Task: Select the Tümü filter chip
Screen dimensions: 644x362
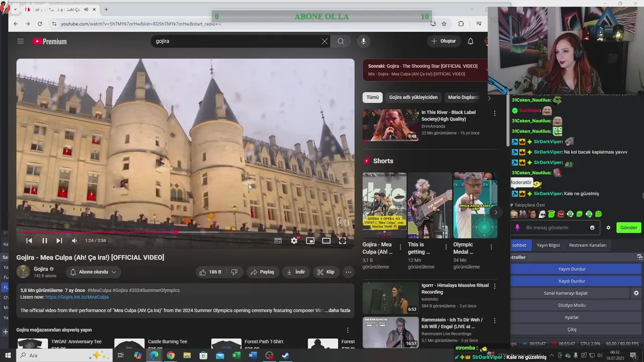Action: coord(372,98)
